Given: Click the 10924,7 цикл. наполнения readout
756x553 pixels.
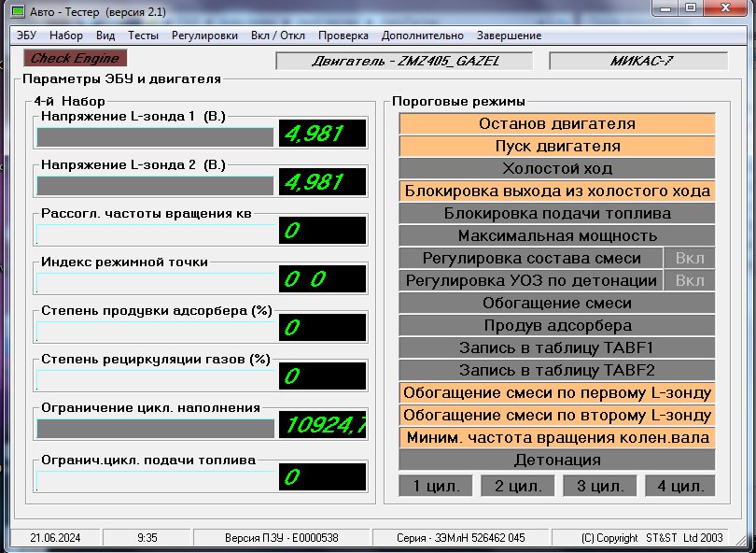Looking at the screenshot, I should click(323, 425).
